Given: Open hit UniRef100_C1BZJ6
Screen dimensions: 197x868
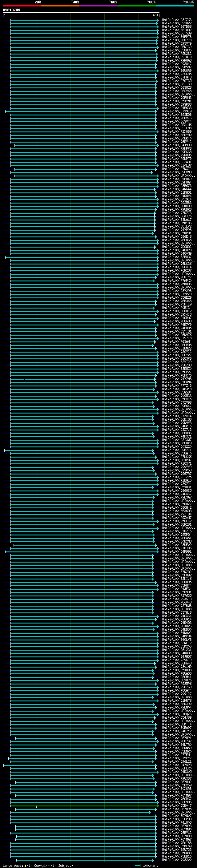Looking at the screenshot, I should point(176,531).
